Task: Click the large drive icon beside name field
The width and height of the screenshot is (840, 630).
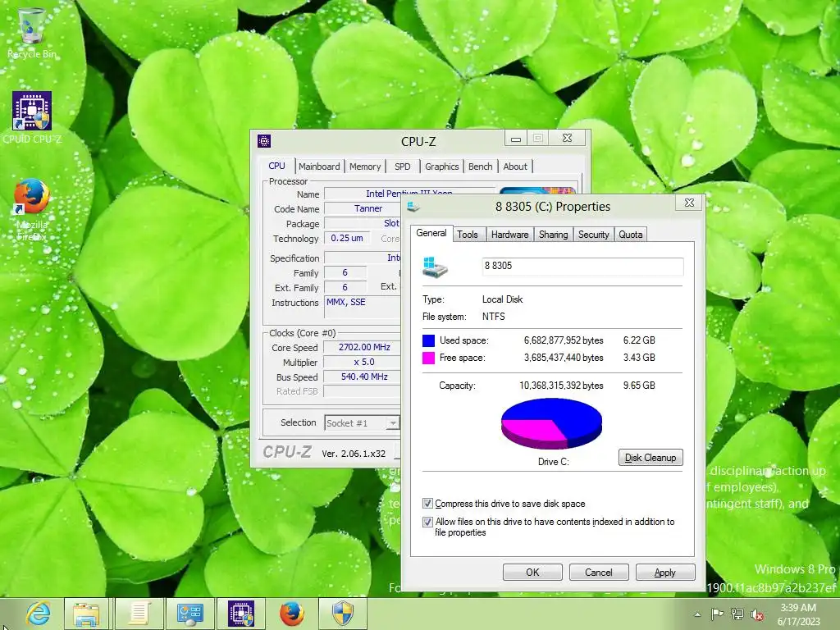Action: (435, 267)
